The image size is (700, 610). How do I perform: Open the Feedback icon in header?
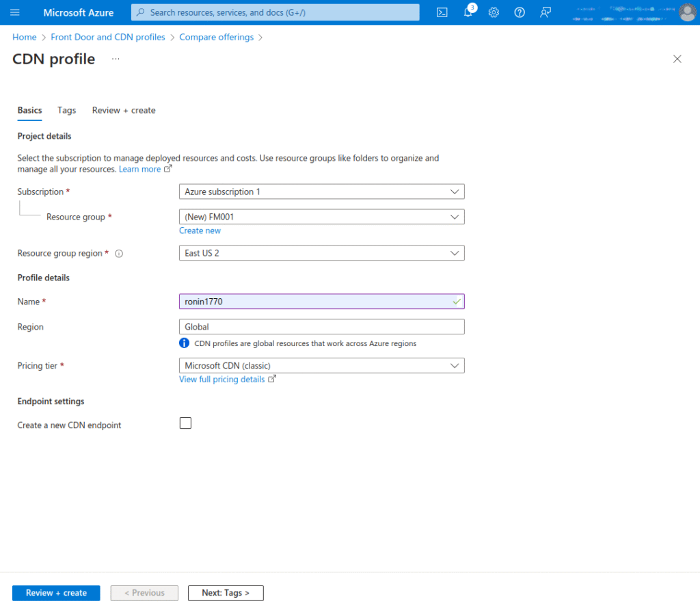(545, 12)
